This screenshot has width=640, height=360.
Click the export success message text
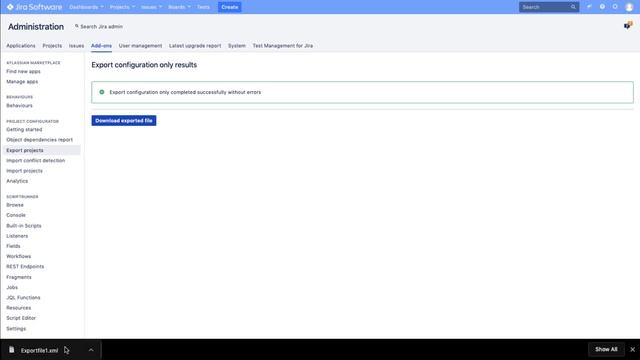(x=185, y=92)
